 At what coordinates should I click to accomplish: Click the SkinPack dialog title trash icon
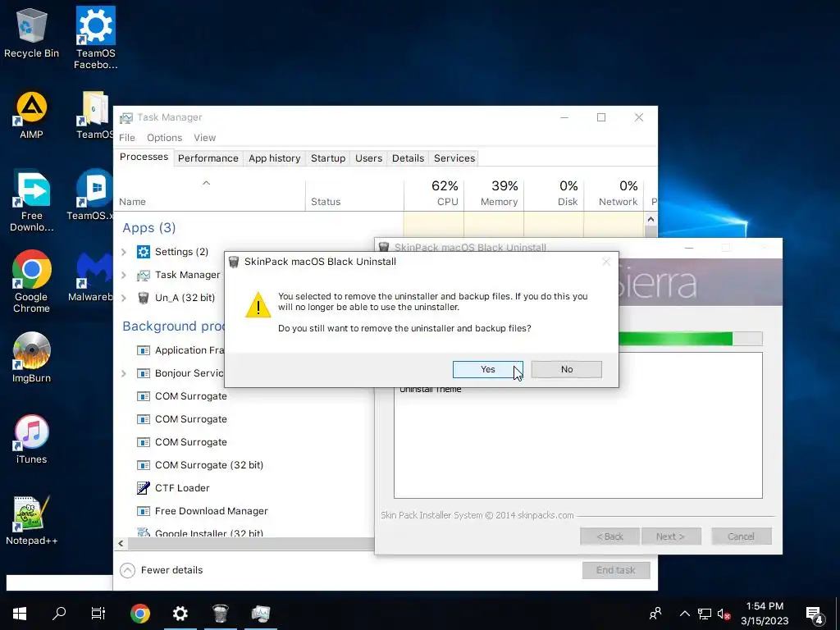point(234,262)
